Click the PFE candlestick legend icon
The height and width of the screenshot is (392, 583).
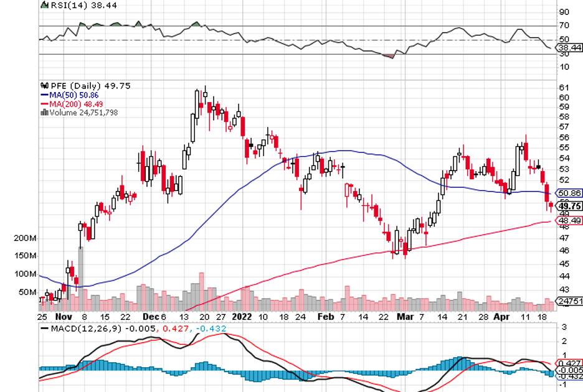44,86
